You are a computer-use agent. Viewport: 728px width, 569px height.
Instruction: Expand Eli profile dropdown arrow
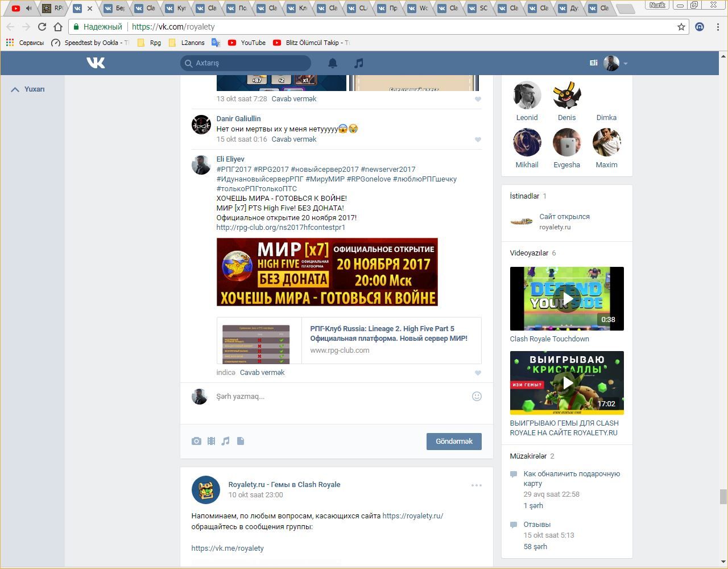point(626,64)
